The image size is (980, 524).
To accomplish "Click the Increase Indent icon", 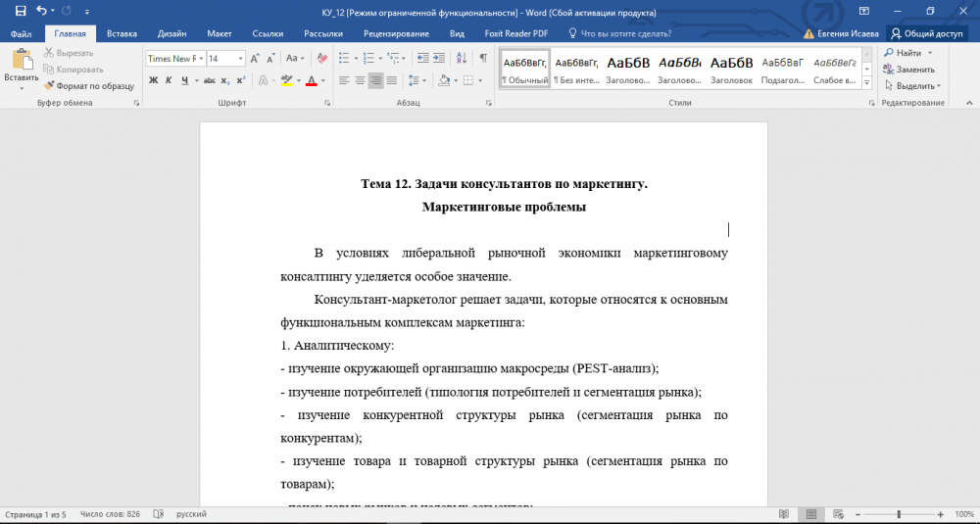I will click(x=440, y=59).
